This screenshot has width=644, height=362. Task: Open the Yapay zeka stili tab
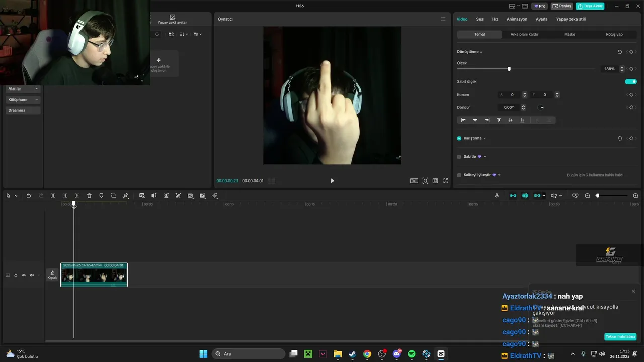pos(571,19)
